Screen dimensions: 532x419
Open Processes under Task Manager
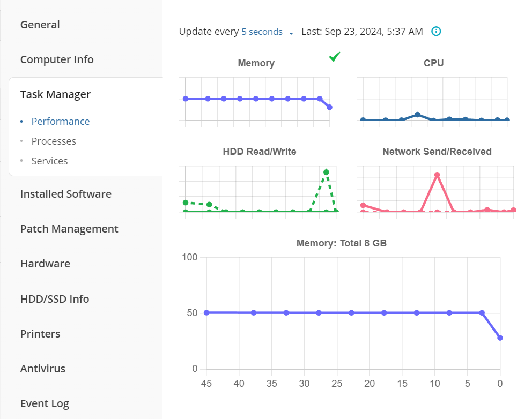click(x=54, y=141)
